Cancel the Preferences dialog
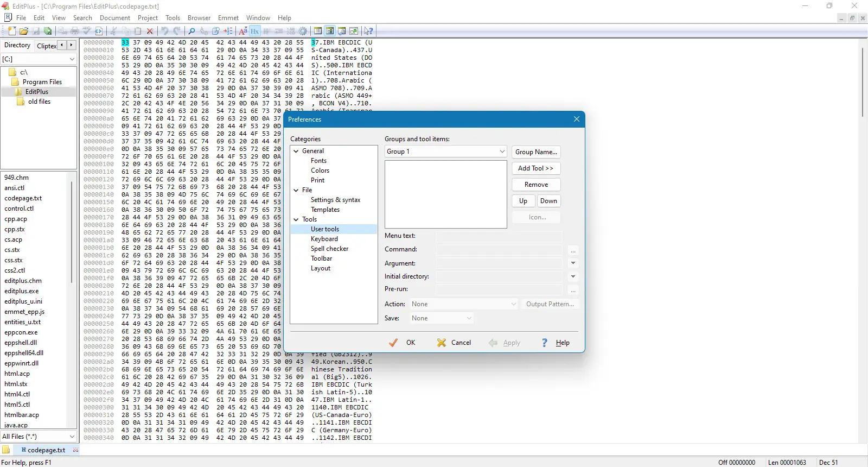The width and height of the screenshot is (868, 467). click(454, 343)
